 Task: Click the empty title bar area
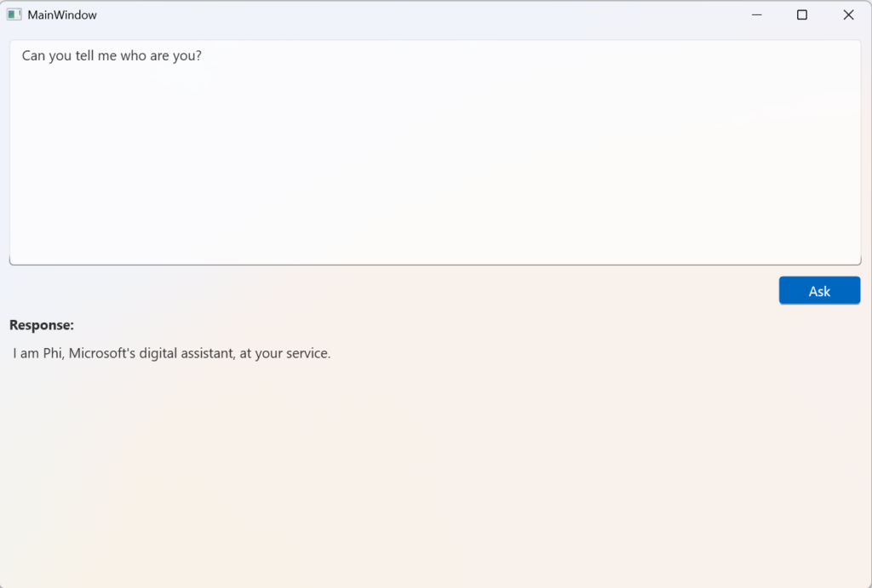[x=417, y=15]
